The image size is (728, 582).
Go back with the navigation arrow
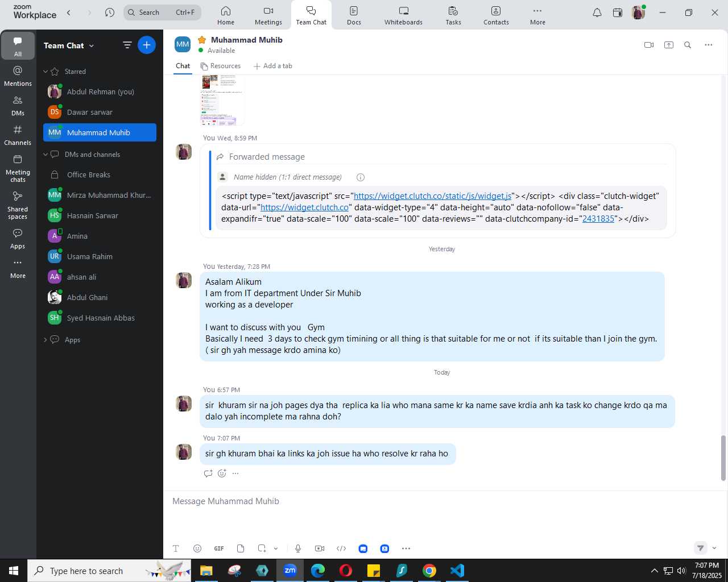click(x=69, y=13)
